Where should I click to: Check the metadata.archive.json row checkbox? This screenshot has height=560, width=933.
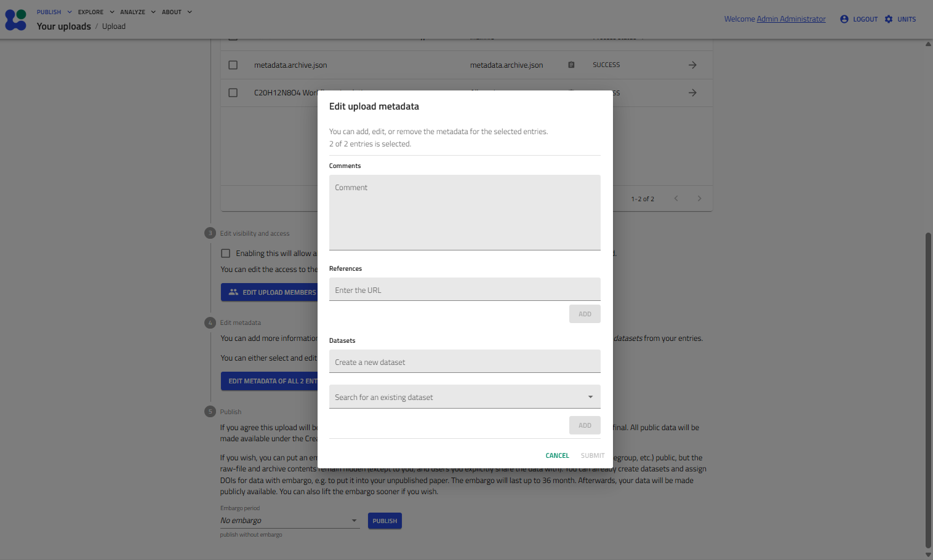coord(233,65)
